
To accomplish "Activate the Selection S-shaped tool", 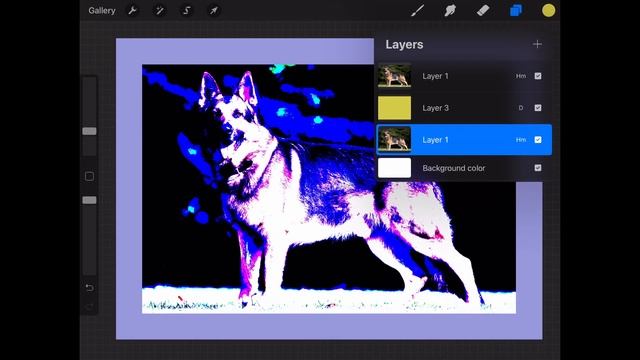I will tap(187, 11).
